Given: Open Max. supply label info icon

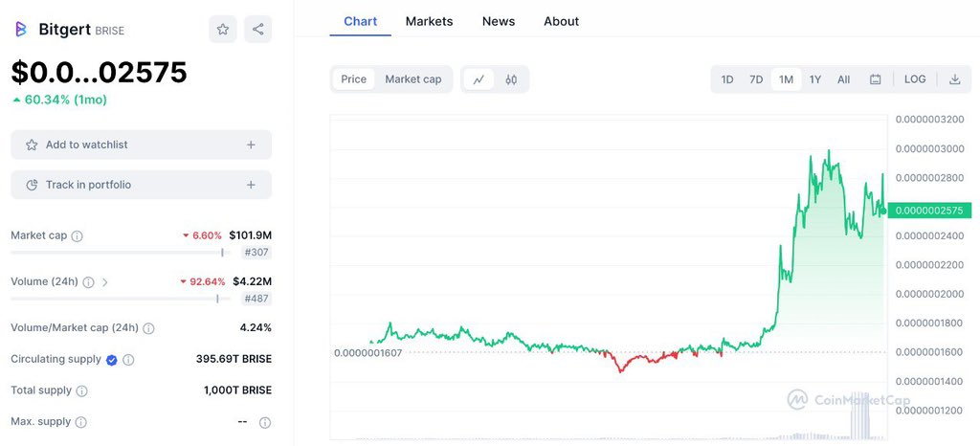Looking at the screenshot, I should pyautogui.click(x=80, y=422).
